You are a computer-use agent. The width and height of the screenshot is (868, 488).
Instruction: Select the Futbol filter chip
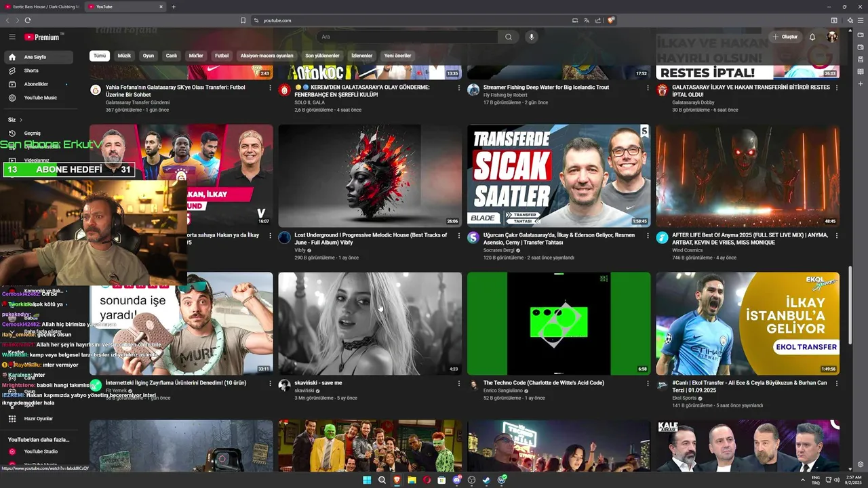tap(222, 56)
